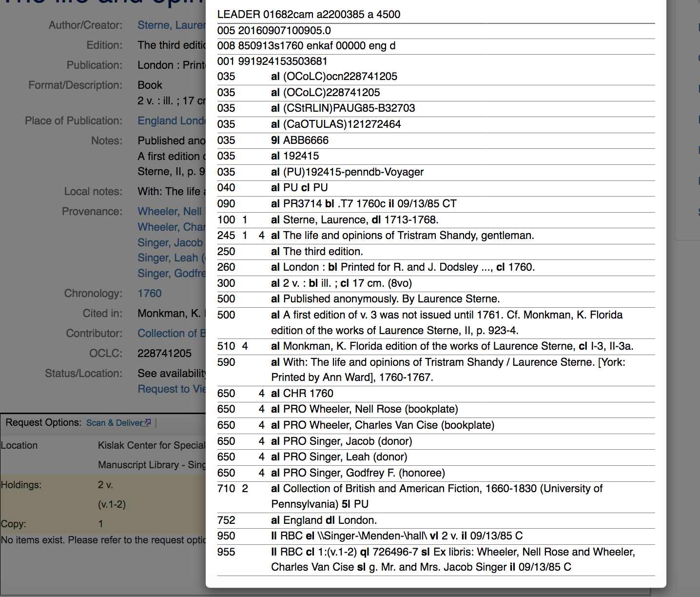This screenshot has width=700, height=597.
Task: Select the 260 London Dodsley 1760 row
Action: (436, 267)
